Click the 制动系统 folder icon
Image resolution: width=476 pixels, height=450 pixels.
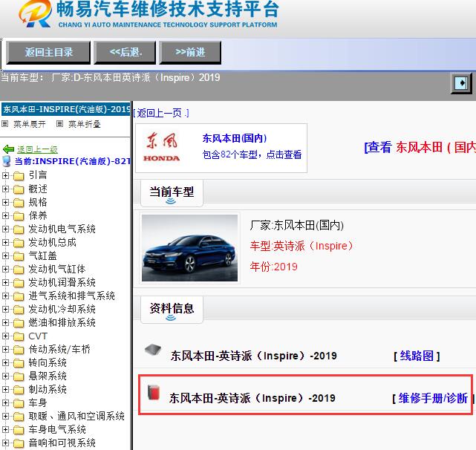point(19,390)
